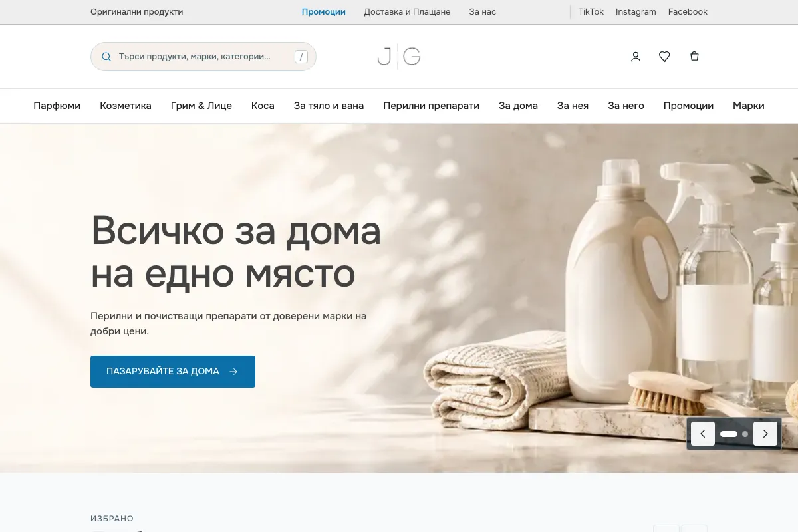Open the За тяло и вана category
Image resolution: width=798 pixels, height=532 pixels.
point(329,106)
